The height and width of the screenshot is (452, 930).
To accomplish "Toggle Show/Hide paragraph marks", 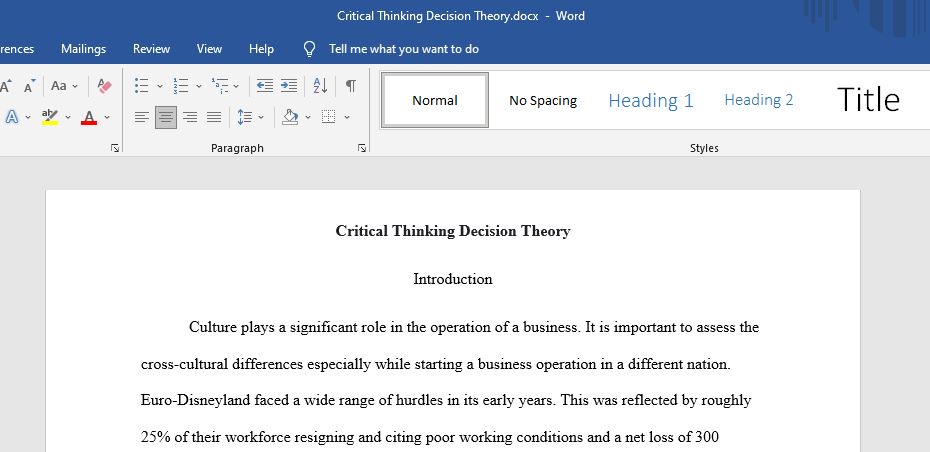I will pos(351,86).
